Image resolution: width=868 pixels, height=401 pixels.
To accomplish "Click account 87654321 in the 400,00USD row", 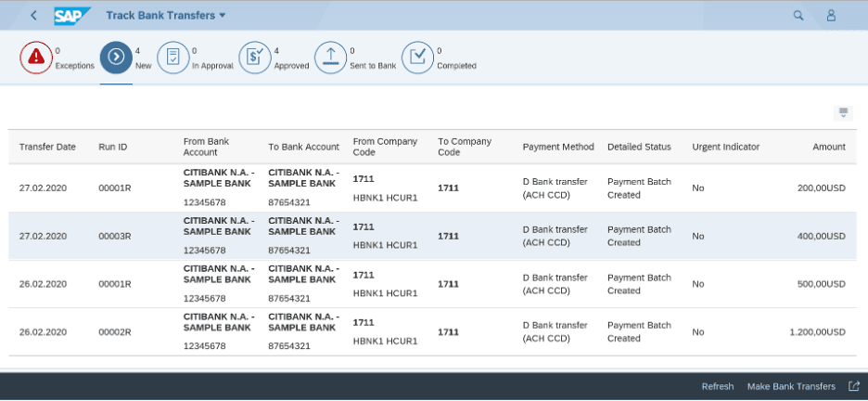I will 289,251.
